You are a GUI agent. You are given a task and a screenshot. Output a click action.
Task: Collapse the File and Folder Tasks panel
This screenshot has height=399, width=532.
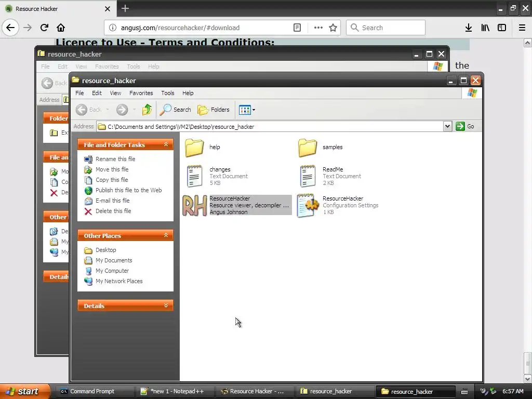[166, 144]
